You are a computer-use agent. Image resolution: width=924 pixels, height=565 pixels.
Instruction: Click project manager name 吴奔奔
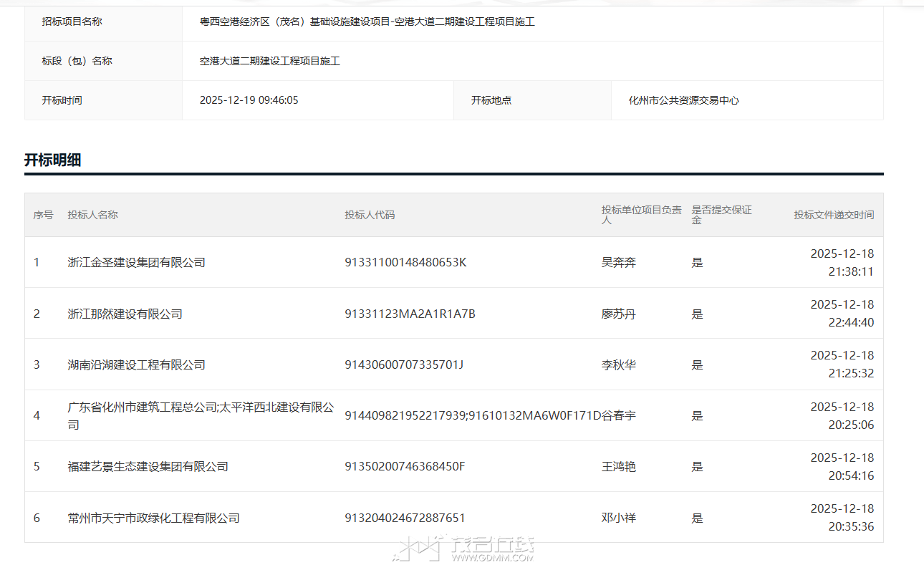[x=618, y=263]
